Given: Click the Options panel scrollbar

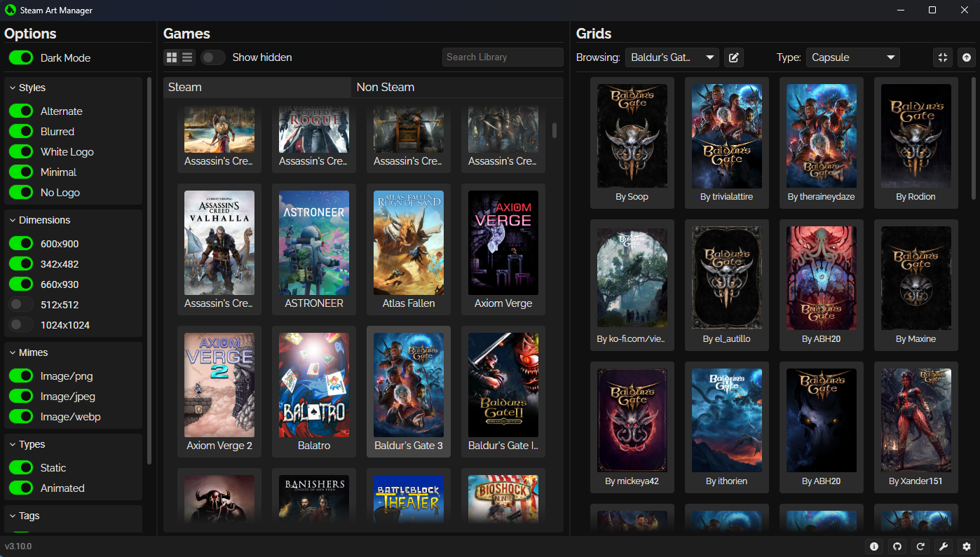Looking at the screenshot, I should coord(149,270).
